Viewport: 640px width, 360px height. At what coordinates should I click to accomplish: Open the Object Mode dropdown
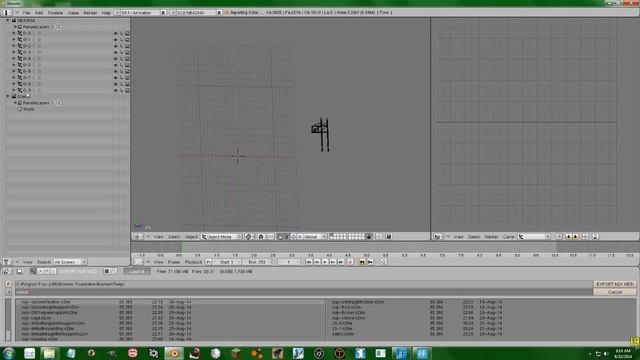[222, 237]
